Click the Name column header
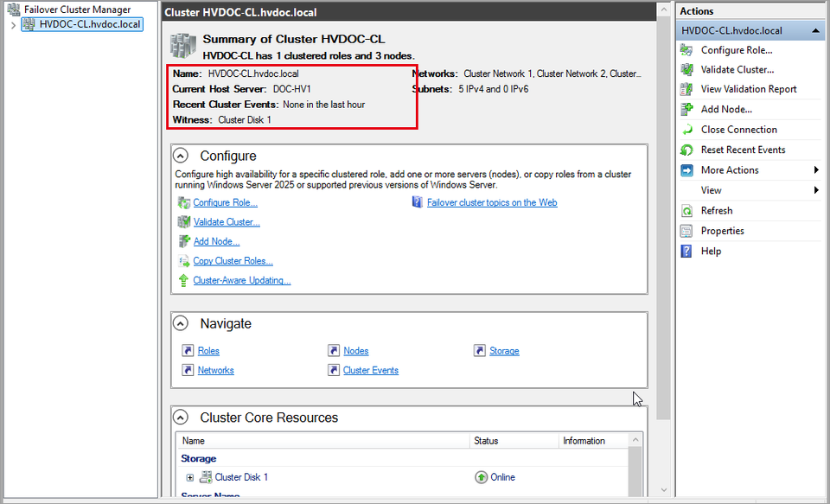This screenshot has width=830, height=504. 323,441
